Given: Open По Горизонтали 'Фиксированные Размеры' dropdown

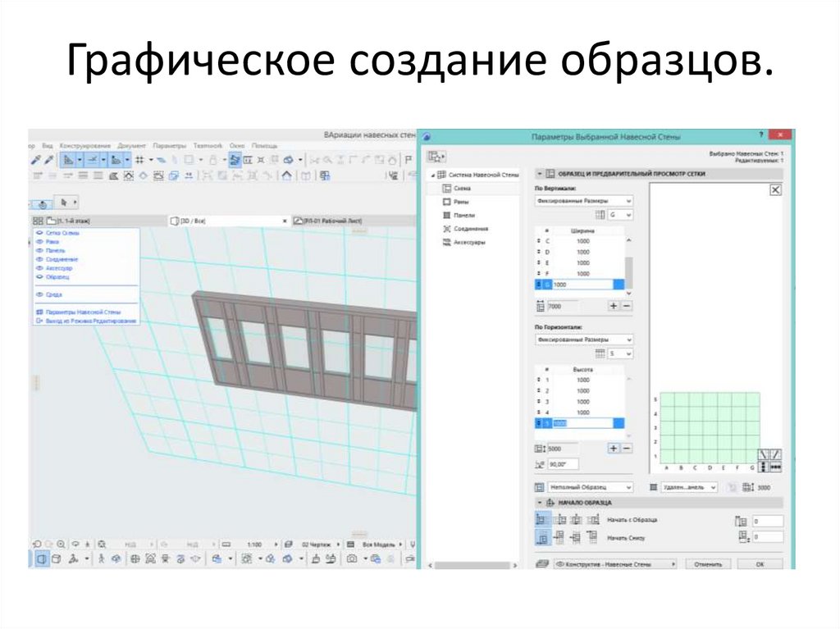Looking at the screenshot, I should [x=584, y=340].
